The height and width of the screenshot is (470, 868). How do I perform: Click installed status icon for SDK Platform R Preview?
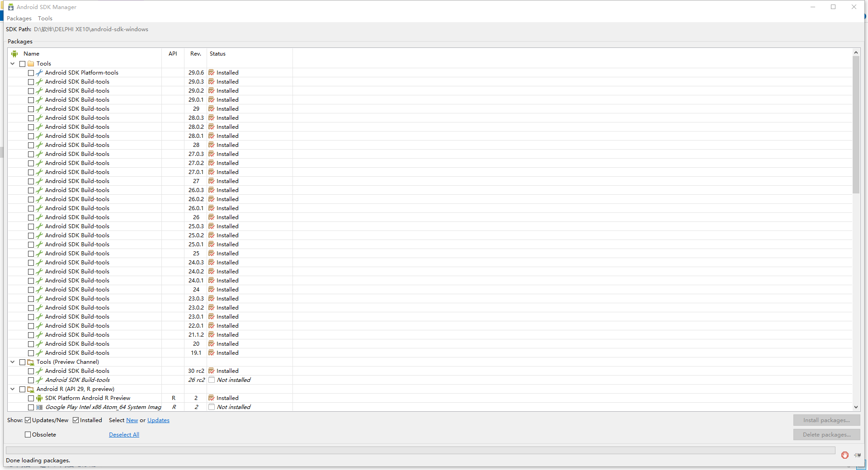click(x=212, y=398)
